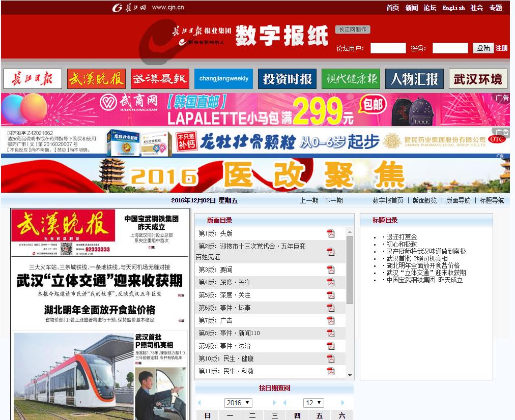Open PDF icon for 第9版 事件·法治
This screenshot has width=515, height=420.
(x=331, y=346)
